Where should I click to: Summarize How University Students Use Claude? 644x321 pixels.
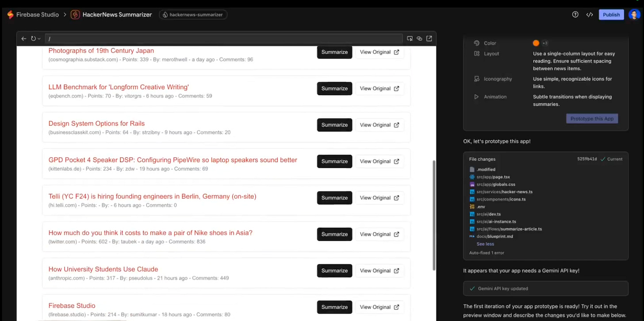tap(334, 271)
